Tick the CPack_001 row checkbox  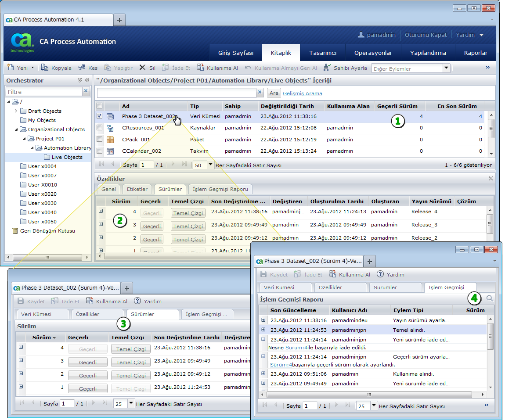pos(100,140)
